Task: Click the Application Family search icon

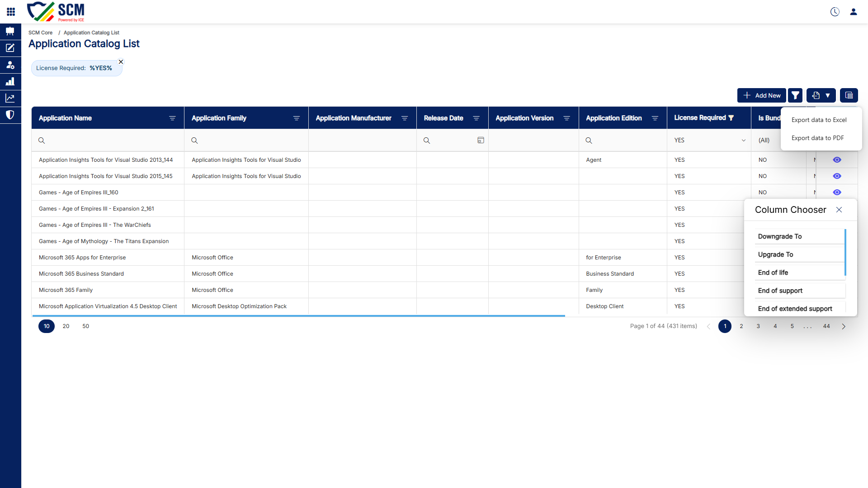Action: click(x=194, y=141)
